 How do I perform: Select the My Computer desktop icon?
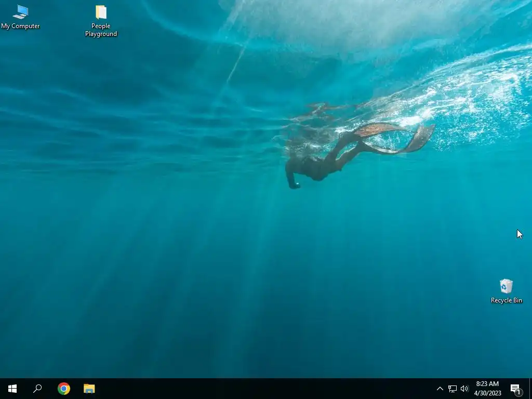20,17
